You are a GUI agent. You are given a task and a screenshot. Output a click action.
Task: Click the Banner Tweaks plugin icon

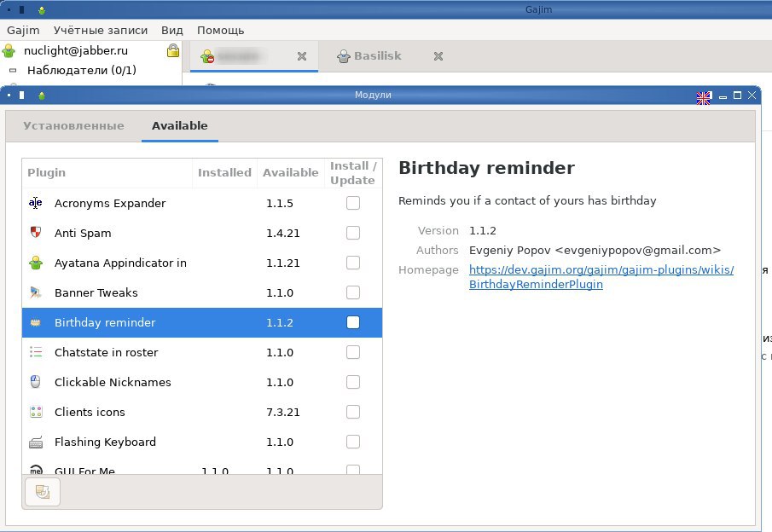click(36, 292)
